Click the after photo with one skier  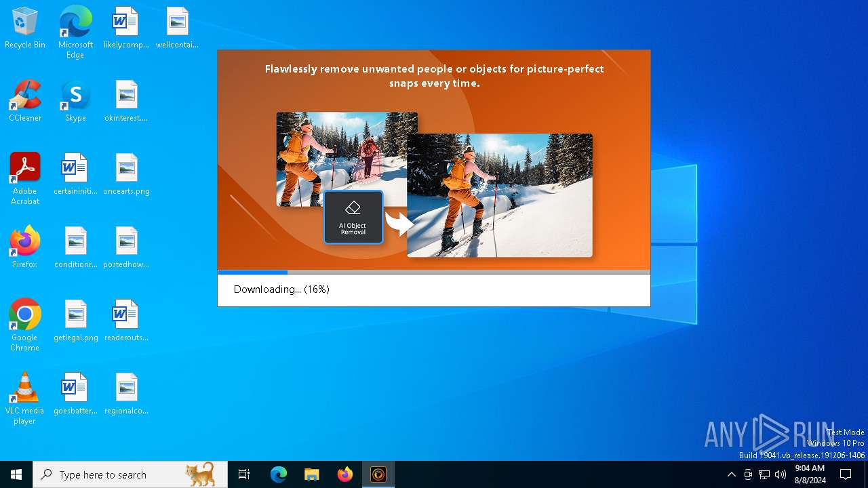pyautogui.click(x=500, y=195)
